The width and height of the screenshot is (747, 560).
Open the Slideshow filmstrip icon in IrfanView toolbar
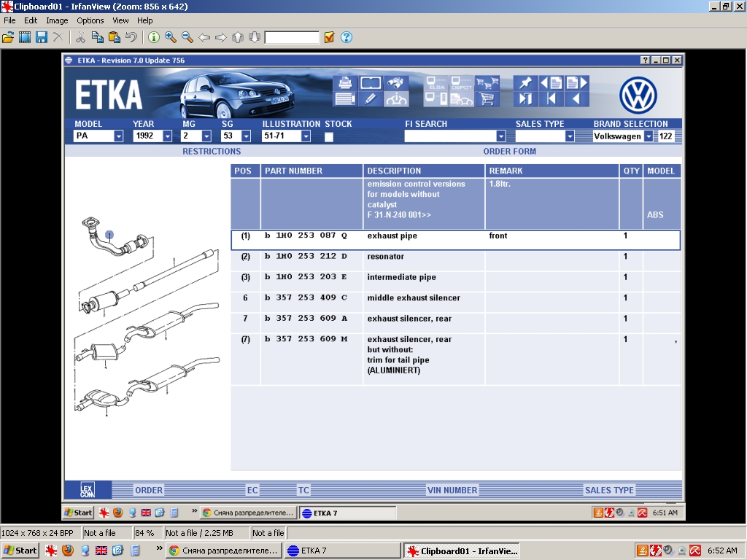[x=25, y=37]
